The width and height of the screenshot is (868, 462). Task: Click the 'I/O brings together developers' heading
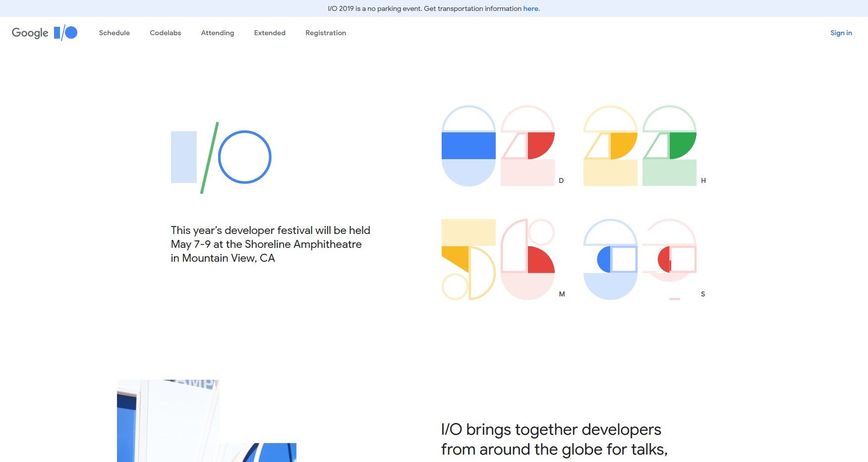point(551,429)
